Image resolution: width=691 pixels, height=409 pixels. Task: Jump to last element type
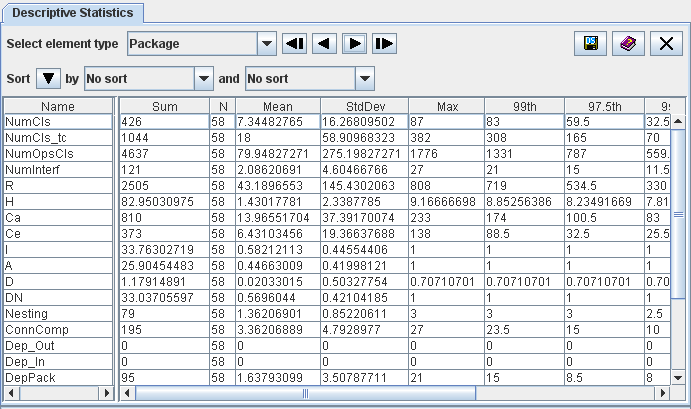(385, 44)
